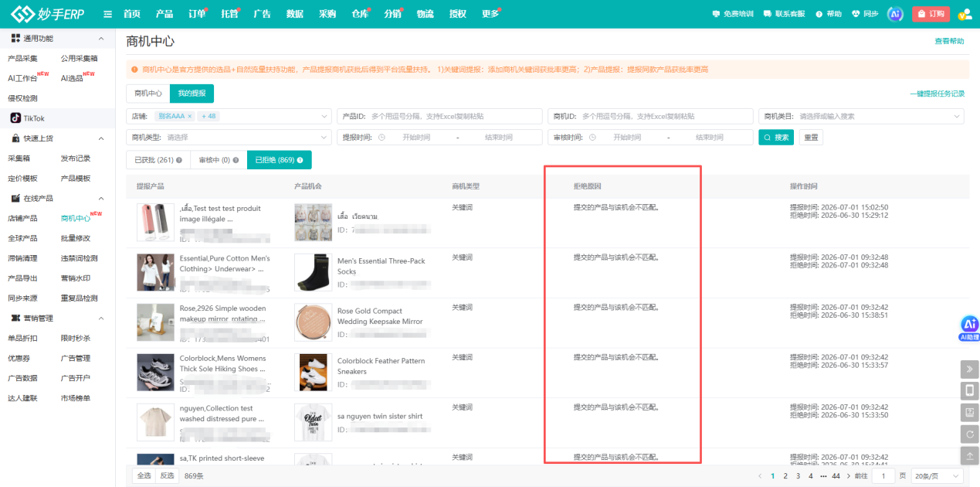The width and height of the screenshot is (980, 487).
Task: Switch to the 商机中心 tab
Action: [x=148, y=94]
